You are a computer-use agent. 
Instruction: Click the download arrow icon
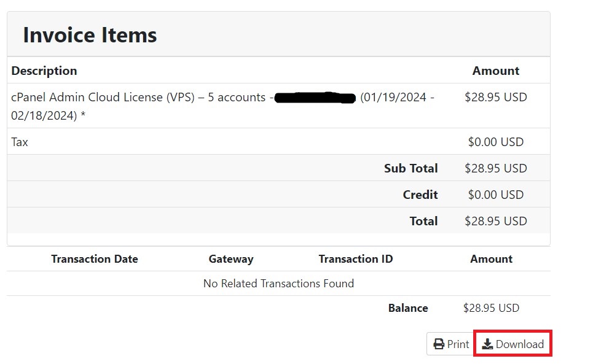pyautogui.click(x=487, y=344)
